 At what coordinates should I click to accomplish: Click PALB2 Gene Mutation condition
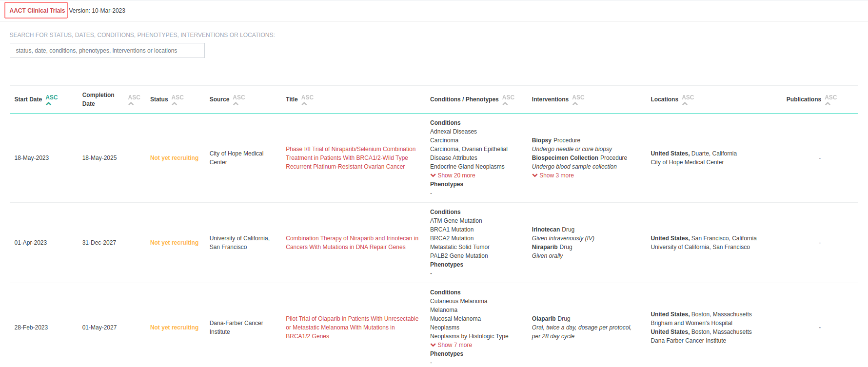459,256
